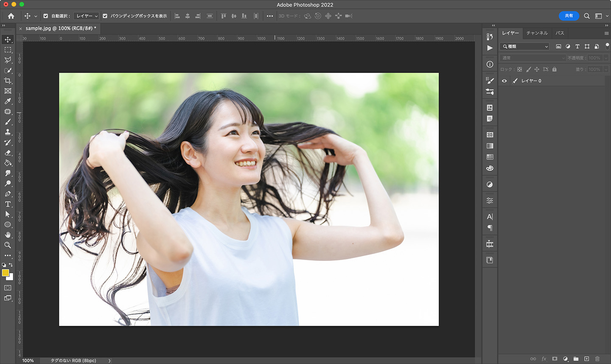Expand the Layers panel menu
Screen dimensions: 611x364
click(607, 33)
